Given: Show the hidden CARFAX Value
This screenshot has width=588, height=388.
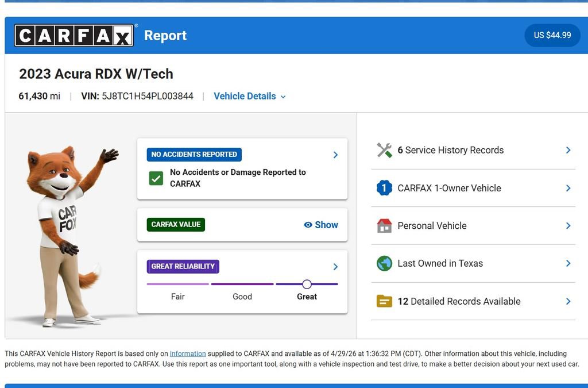Looking at the screenshot, I should pyautogui.click(x=321, y=225).
